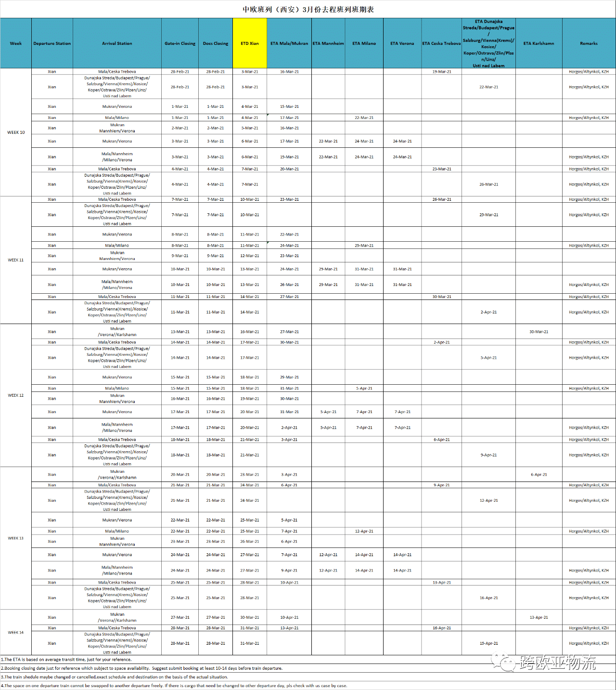Select '12-Apr-21' in the ETA Milano column
This screenshot has width=616, height=690.
364,531
